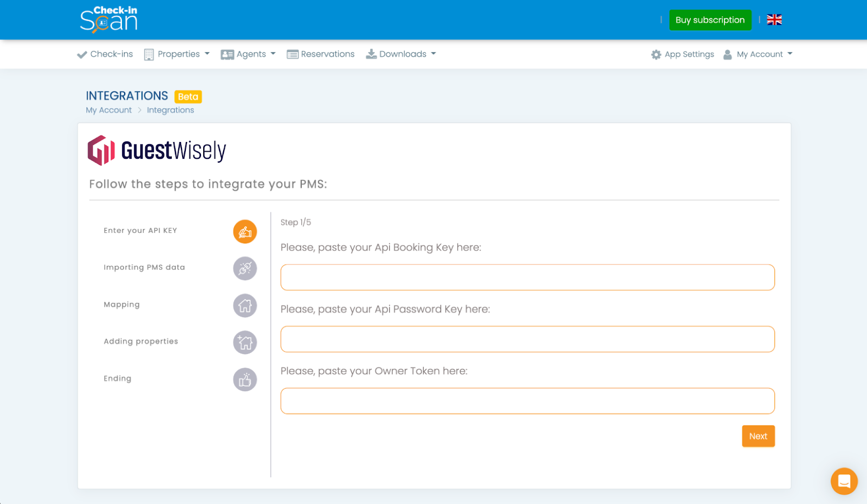
Task: Open App Settings
Action: pos(683,54)
